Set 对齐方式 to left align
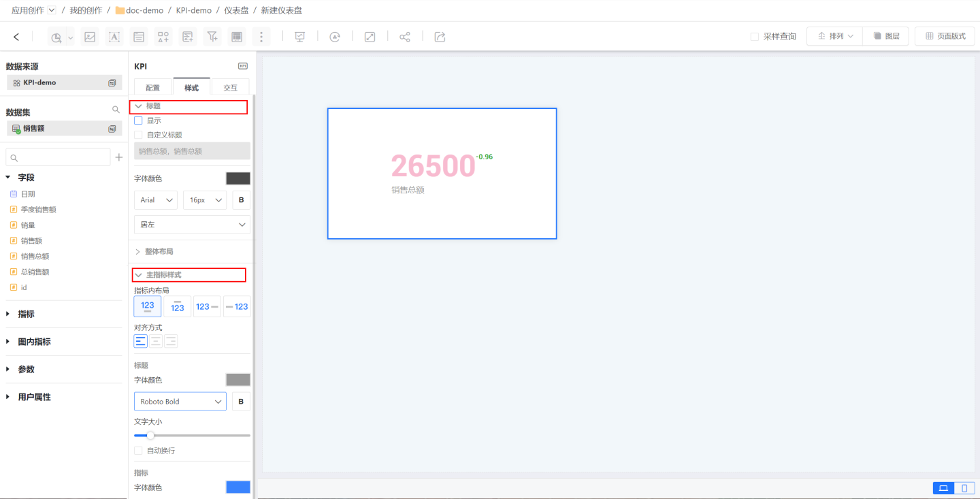The height and width of the screenshot is (499, 980). click(141, 341)
